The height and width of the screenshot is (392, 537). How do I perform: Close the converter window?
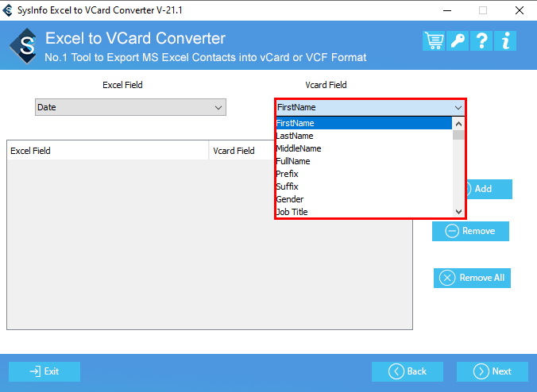tap(520, 10)
